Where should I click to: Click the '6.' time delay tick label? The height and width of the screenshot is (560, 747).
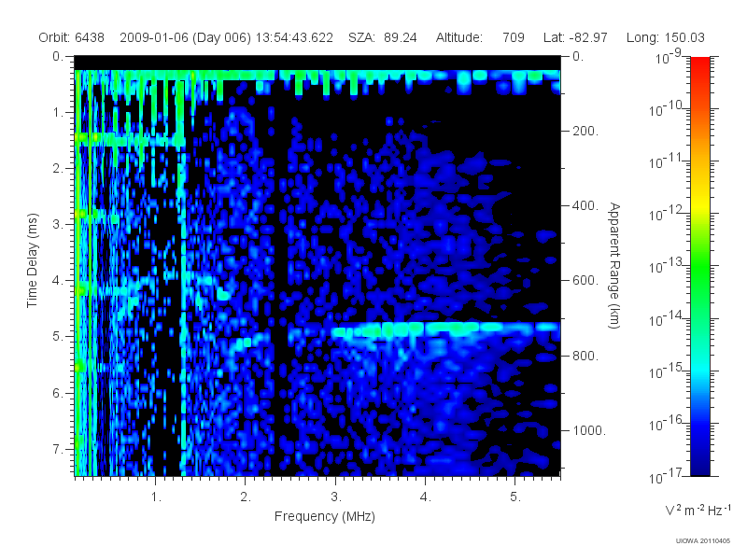pos(58,393)
